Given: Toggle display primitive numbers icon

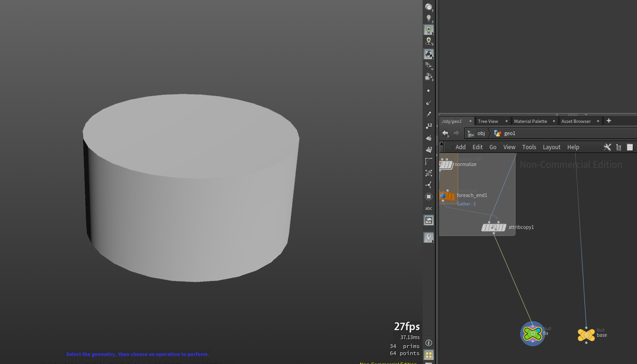Looking at the screenshot, I should coord(428,150).
